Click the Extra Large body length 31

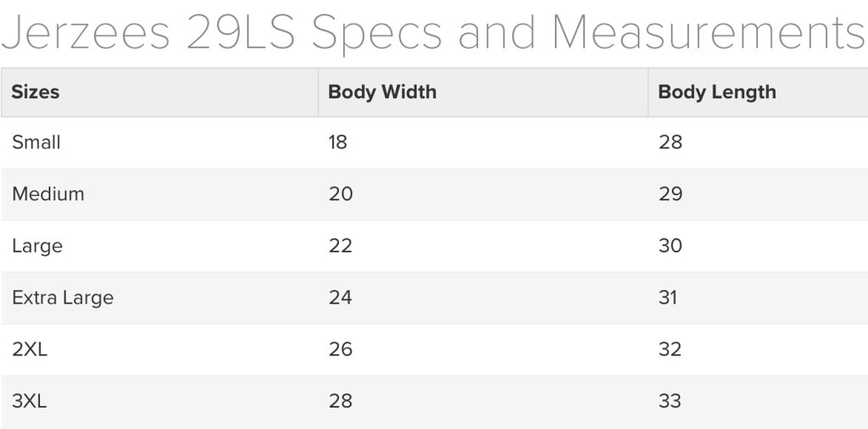click(x=668, y=298)
